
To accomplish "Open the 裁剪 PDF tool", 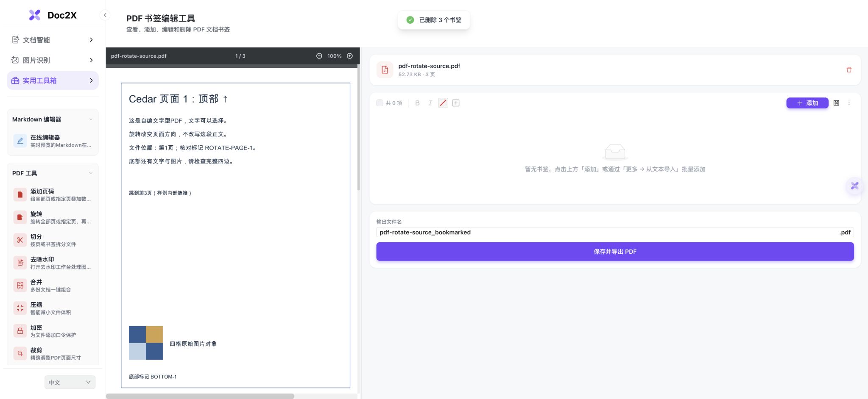I will [x=53, y=354].
